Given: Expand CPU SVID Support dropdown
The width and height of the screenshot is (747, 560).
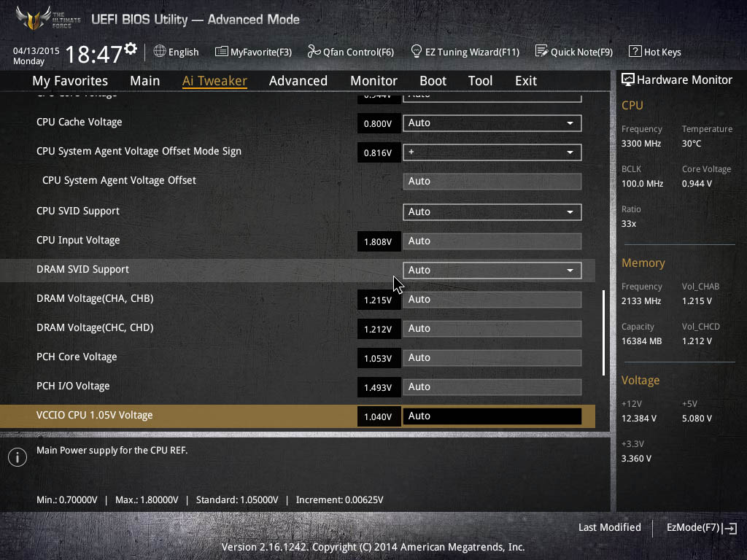Looking at the screenshot, I should [x=492, y=212].
